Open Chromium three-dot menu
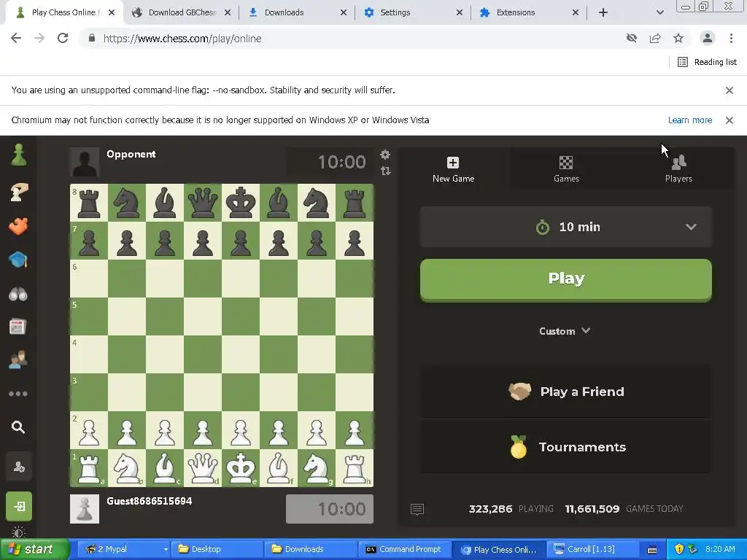This screenshot has width=747, height=560. tap(731, 38)
